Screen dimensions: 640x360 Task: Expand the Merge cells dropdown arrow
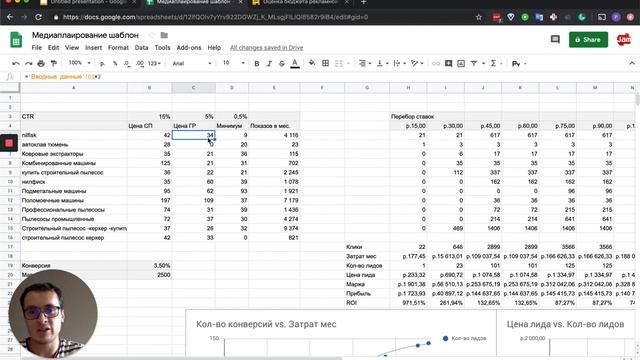tap(348, 64)
